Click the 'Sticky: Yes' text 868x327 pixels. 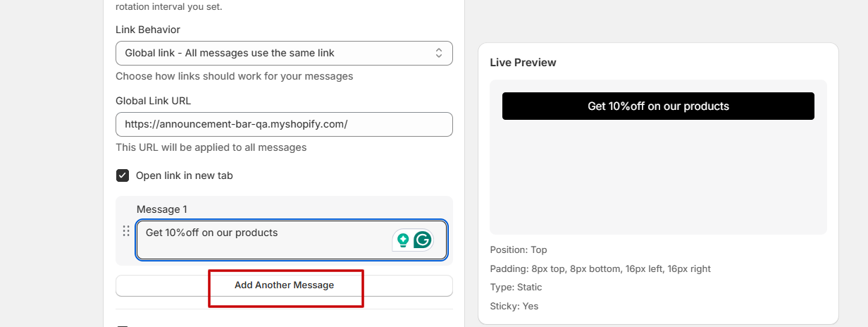click(514, 307)
